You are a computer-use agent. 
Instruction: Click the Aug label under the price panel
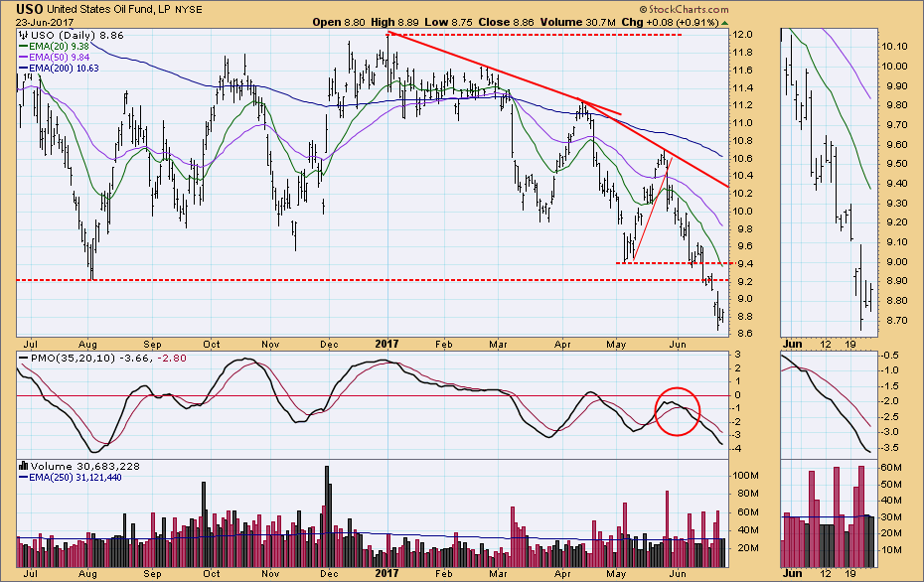[87, 345]
